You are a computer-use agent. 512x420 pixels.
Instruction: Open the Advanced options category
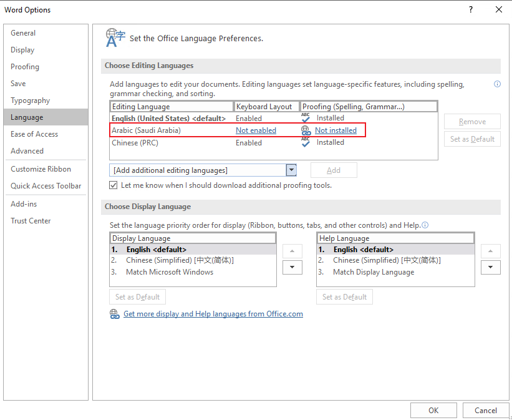(46, 150)
